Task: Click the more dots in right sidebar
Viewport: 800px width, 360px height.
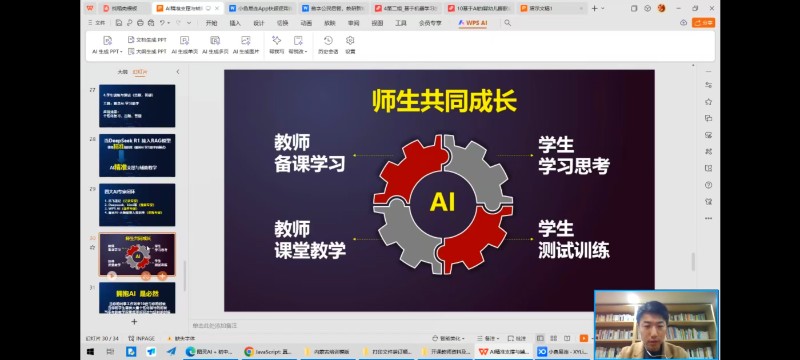Action: point(708,218)
